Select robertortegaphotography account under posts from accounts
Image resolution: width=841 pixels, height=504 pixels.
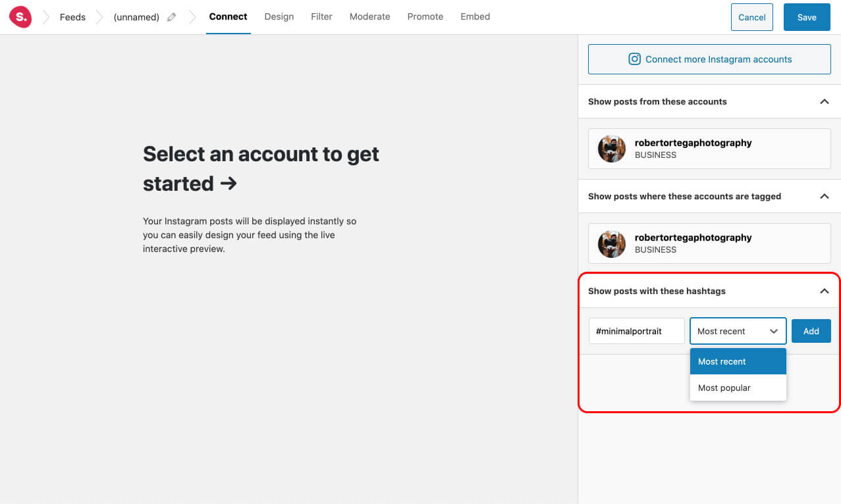point(709,149)
